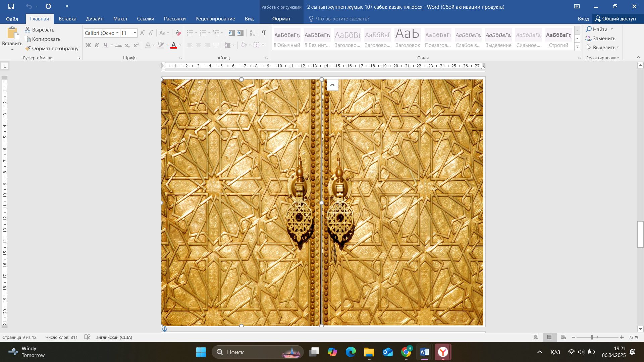644x362 pixels.
Task: Click the Word icon in taskbar
Action: 424,352
